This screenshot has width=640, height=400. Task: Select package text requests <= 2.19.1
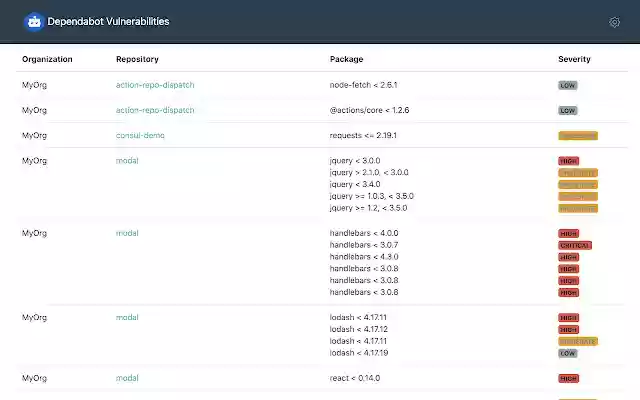[x=363, y=136]
